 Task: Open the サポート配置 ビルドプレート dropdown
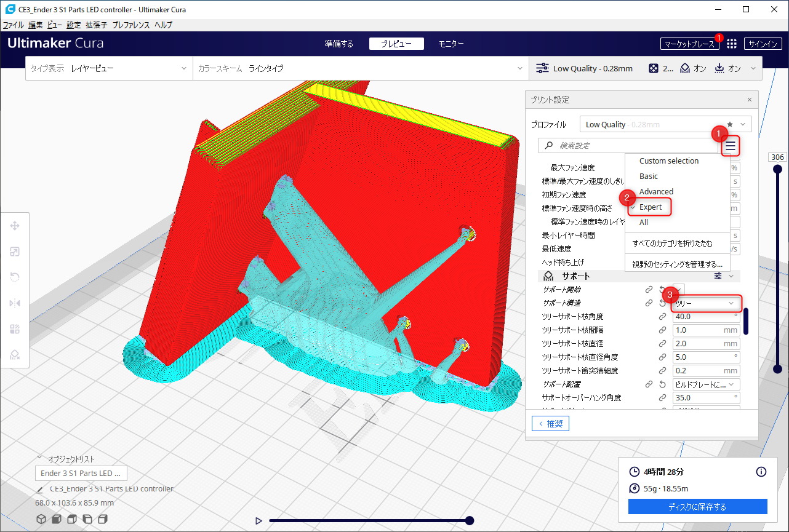point(706,384)
